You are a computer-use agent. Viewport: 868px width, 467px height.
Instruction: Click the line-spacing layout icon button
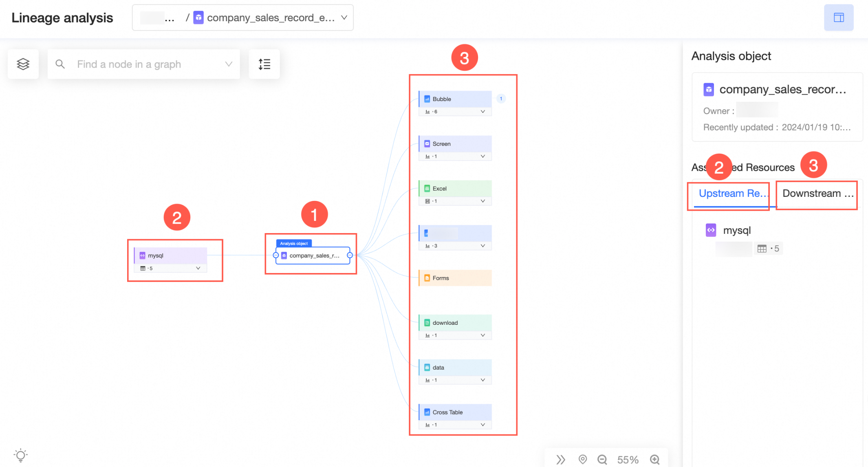click(x=264, y=64)
